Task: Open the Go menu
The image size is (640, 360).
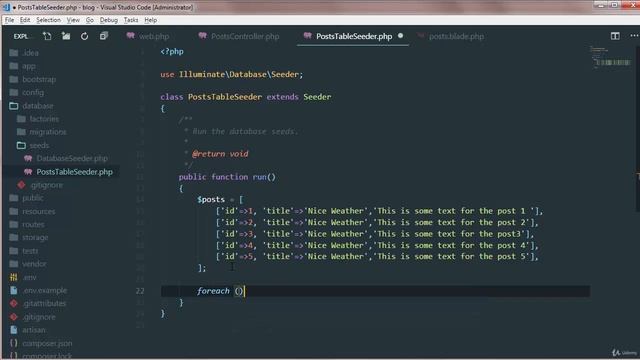Action: (90, 20)
